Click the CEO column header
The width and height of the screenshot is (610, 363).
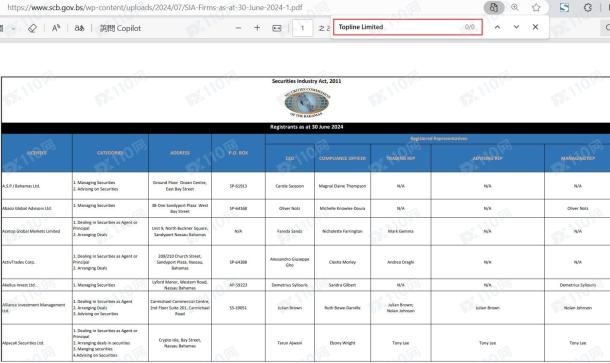(x=290, y=158)
